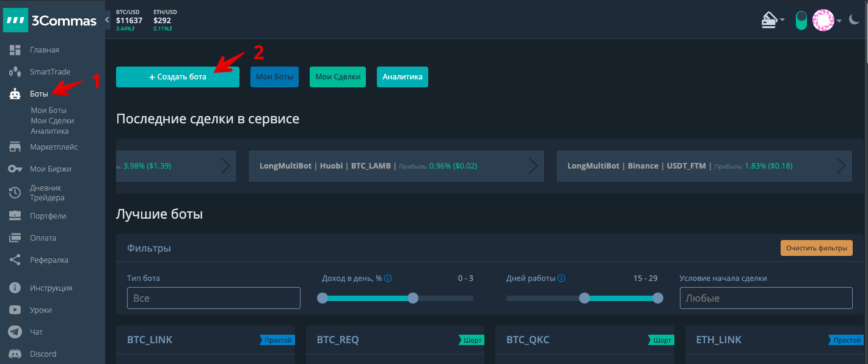
Task: Open Маркетплейс store icon in sidebar
Action: [15, 147]
